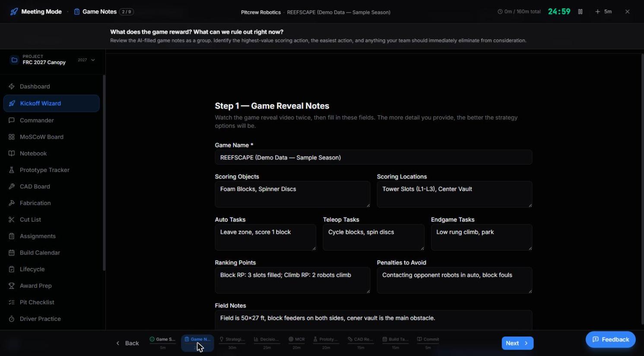Edit the Penalties to Avoid field
Screen dimensions: 644x356
(454, 280)
